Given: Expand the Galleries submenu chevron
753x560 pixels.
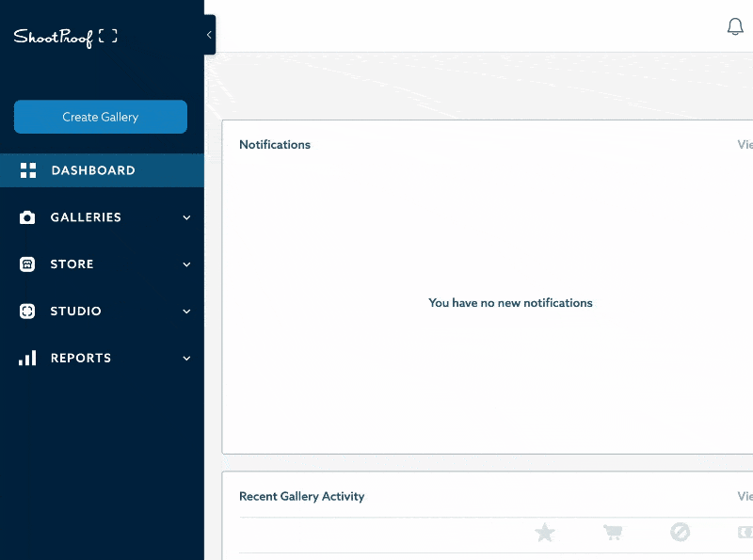Looking at the screenshot, I should [186, 217].
